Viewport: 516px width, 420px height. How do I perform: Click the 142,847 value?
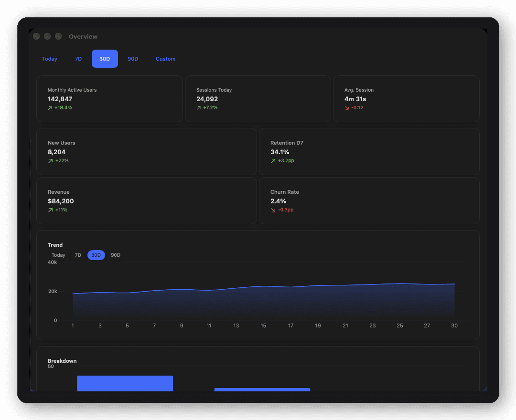click(x=60, y=99)
